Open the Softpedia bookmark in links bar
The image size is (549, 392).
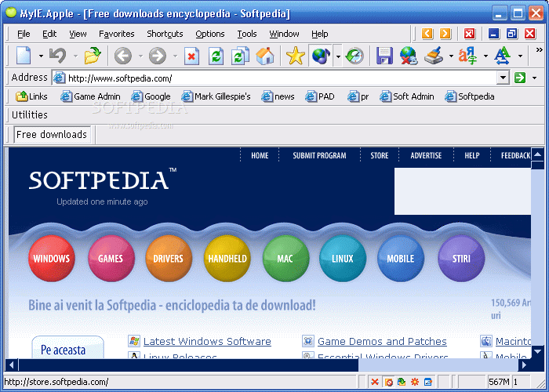point(470,96)
